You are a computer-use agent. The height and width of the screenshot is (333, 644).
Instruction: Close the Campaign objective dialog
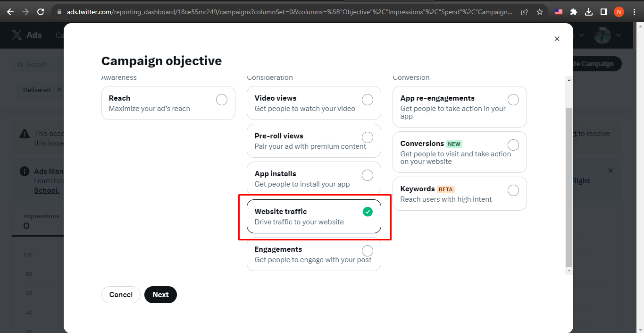coord(557,39)
